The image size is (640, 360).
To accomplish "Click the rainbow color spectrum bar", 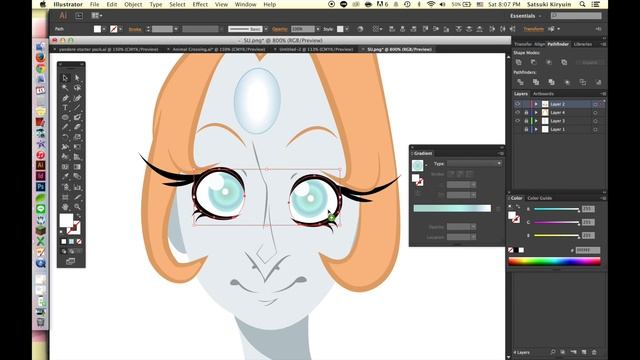I will pos(554,261).
